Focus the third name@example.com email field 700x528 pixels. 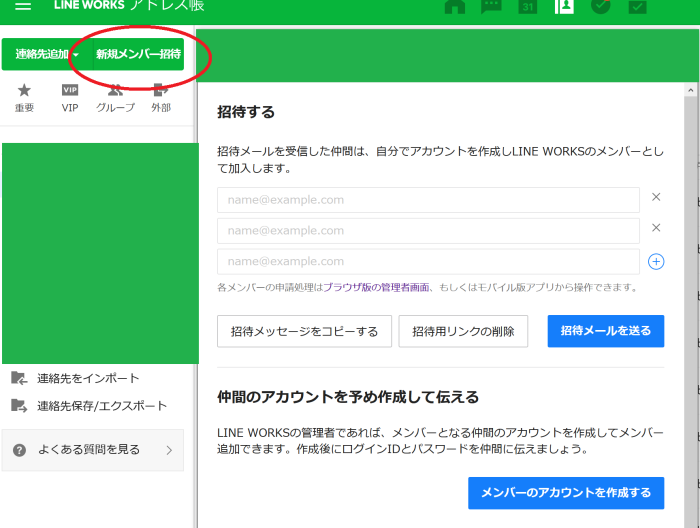point(428,262)
